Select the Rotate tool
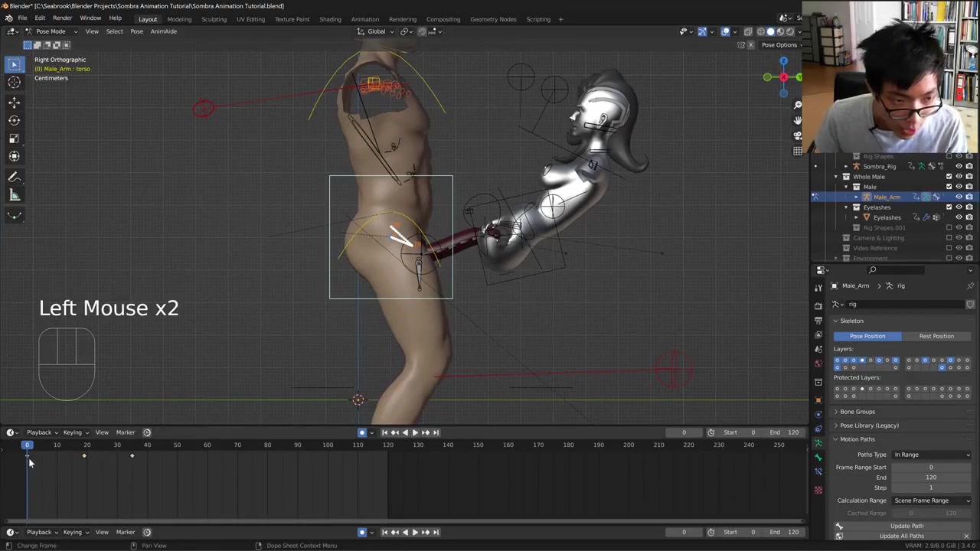This screenshot has height=551, width=980. click(14, 120)
